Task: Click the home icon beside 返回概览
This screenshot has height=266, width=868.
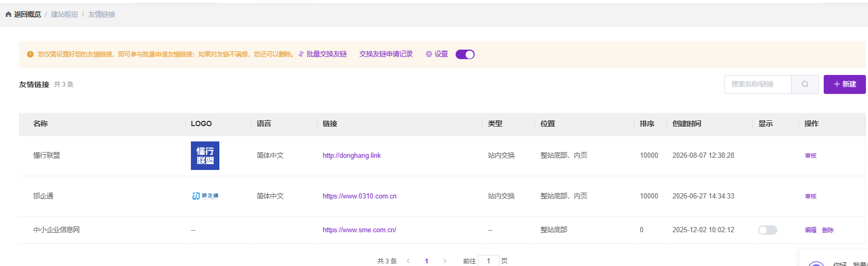Action: pyautogui.click(x=8, y=15)
